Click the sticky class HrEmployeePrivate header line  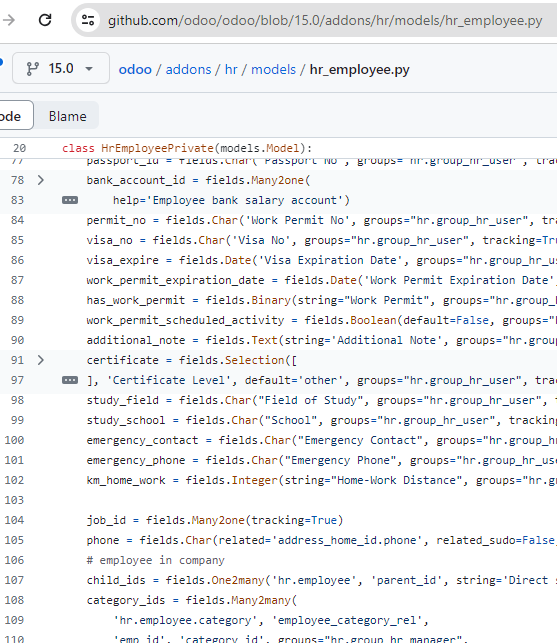[x=187, y=148]
